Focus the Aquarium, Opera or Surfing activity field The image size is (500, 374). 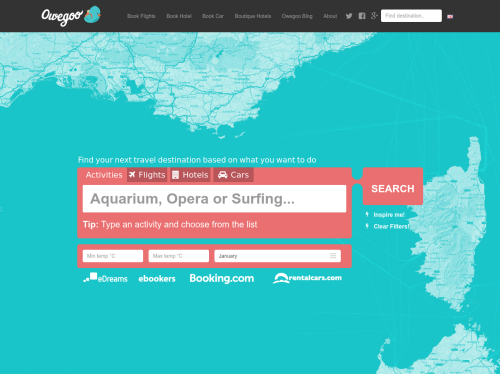pos(214,199)
